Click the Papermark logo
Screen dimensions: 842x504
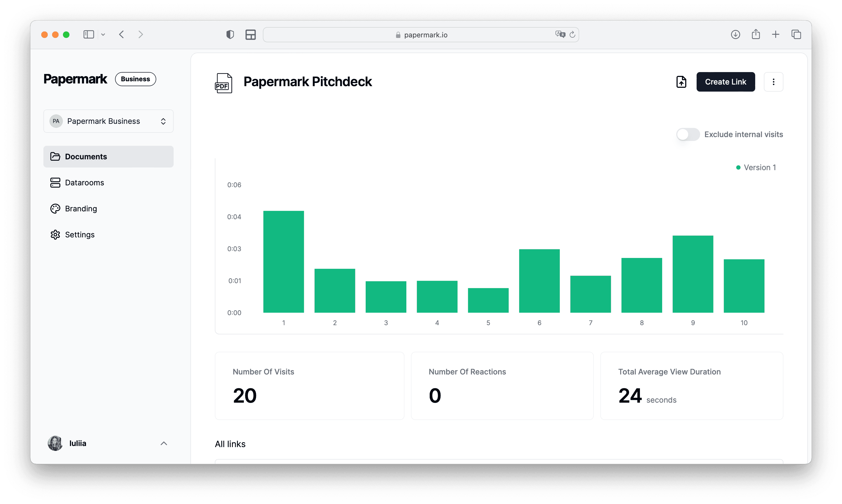point(75,79)
